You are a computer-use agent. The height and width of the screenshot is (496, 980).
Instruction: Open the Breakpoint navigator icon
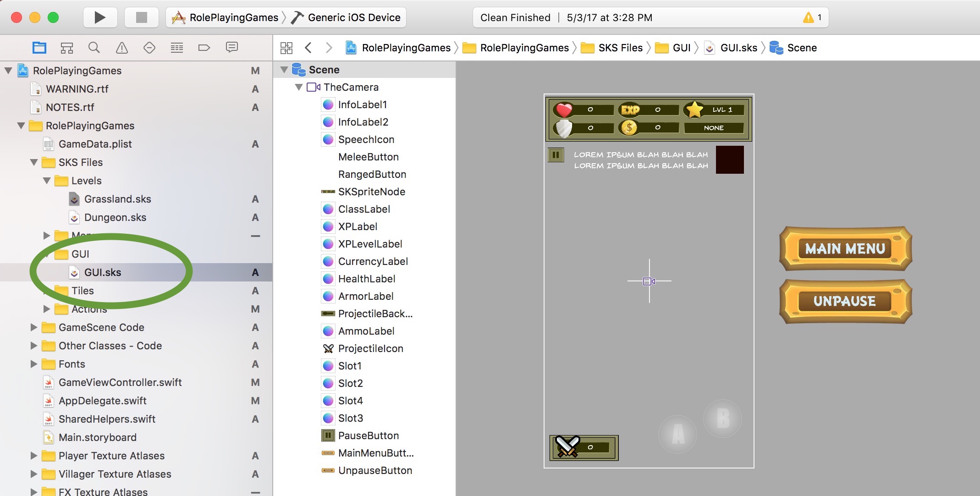point(204,48)
